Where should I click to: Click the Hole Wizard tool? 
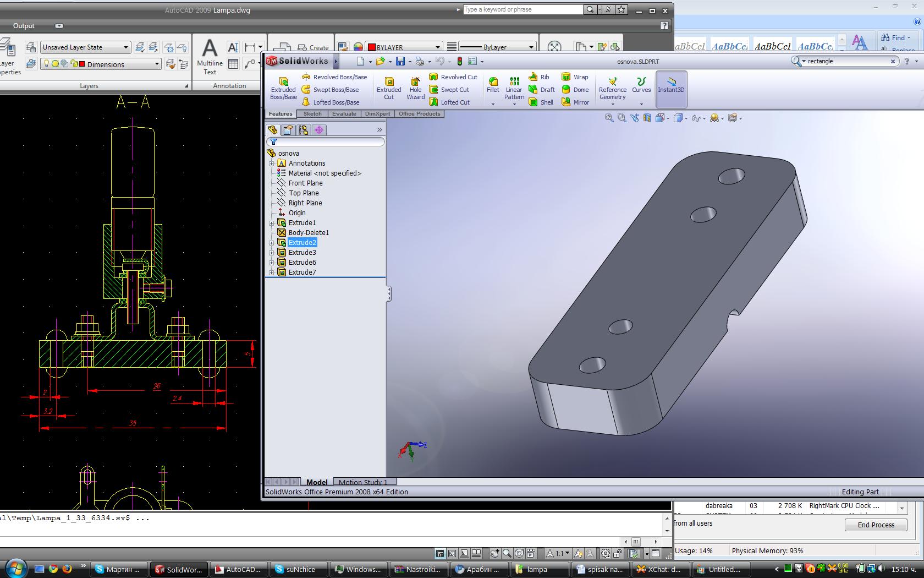click(x=415, y=88)
